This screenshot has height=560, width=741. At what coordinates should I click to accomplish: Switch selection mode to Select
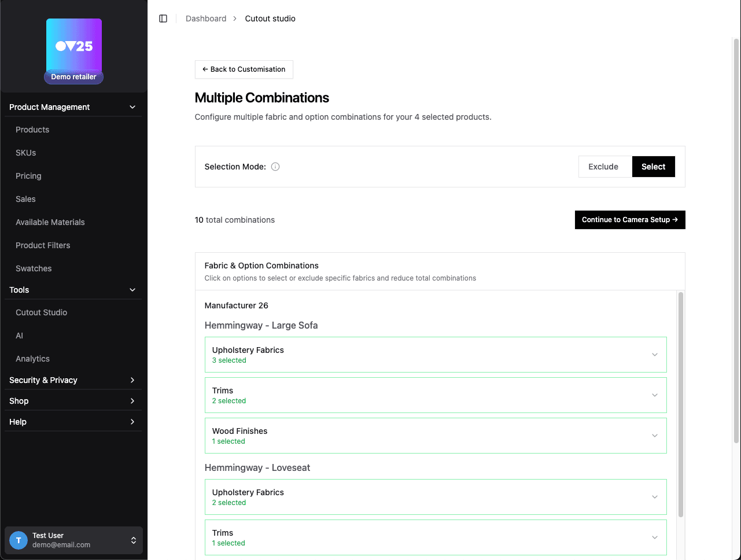(x=653, y=167)
